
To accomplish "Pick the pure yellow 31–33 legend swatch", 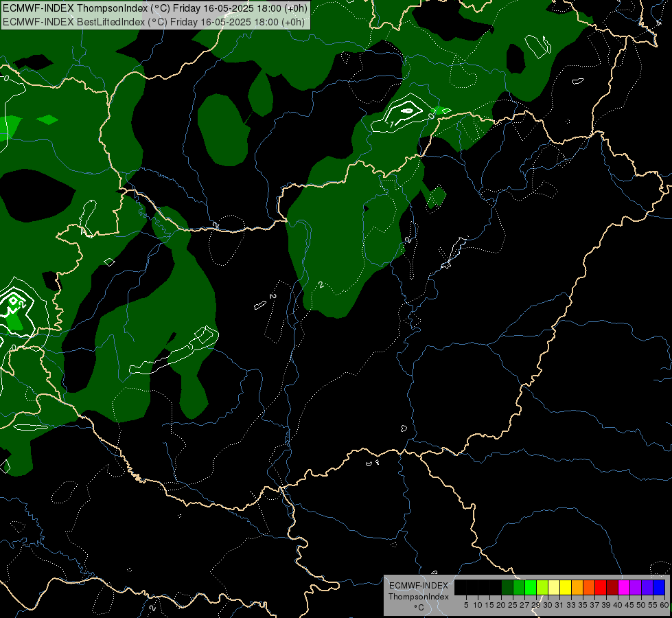I will [566, 587].
